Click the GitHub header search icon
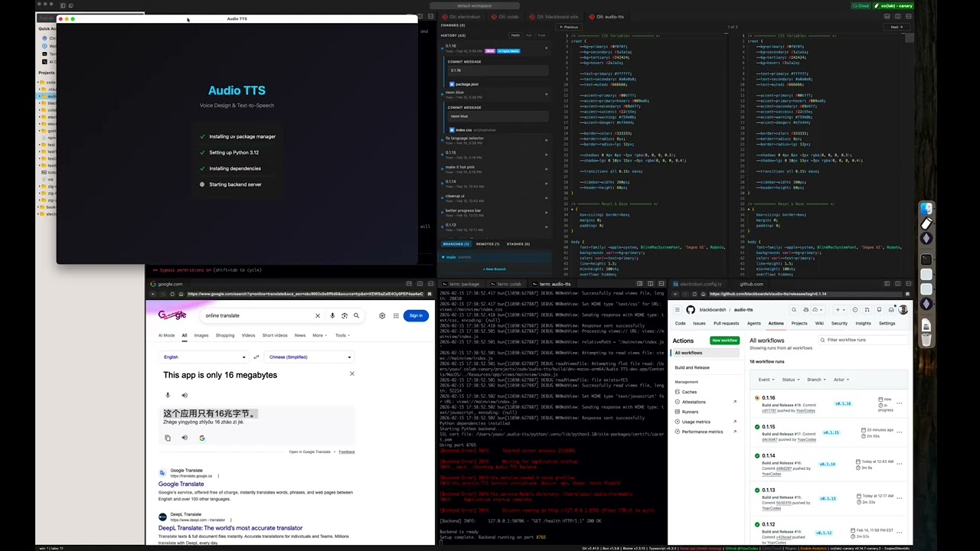This screenshot has width=980, height=551. tap(794, 310)
